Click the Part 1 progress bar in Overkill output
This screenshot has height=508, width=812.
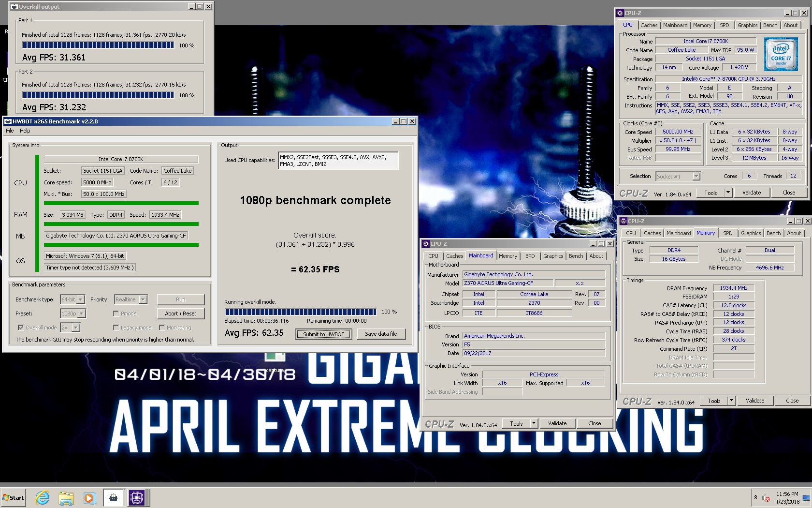[98, 45]
